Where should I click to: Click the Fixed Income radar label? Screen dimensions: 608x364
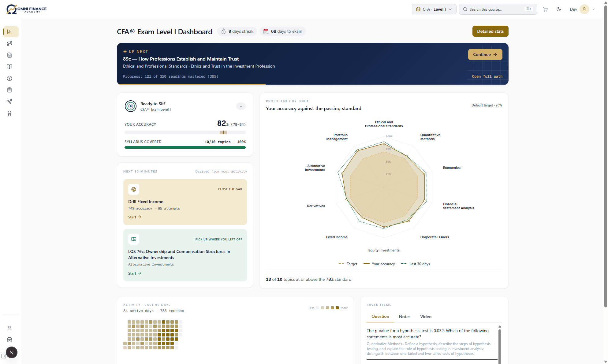pyautogui.click(x=337, y=237)
